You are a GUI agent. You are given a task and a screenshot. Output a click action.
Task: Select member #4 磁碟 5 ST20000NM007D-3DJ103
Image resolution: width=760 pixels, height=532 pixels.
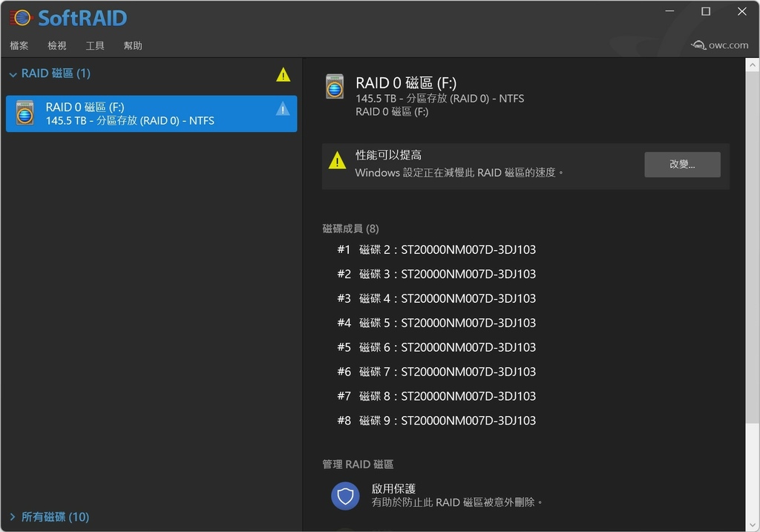pos(436,323)
